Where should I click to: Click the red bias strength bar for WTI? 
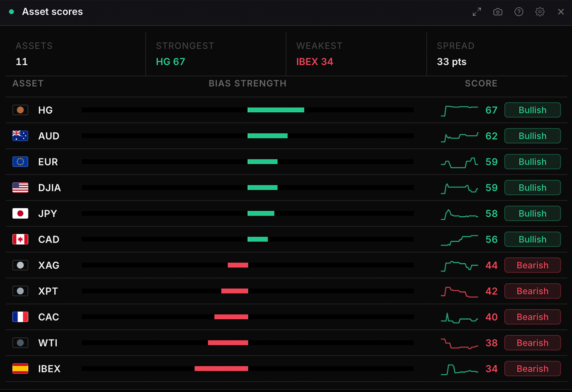click(x=228, y=343)
